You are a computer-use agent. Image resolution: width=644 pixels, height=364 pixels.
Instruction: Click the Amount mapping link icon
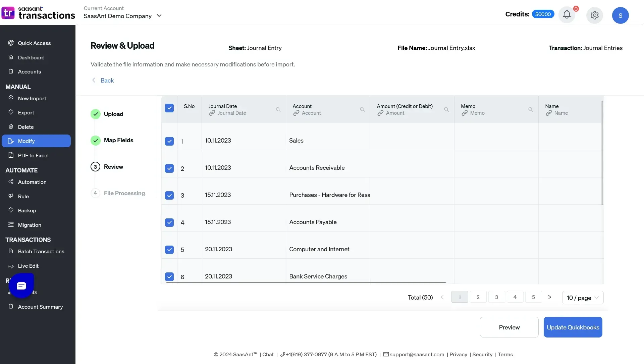[x=380, y=113]
